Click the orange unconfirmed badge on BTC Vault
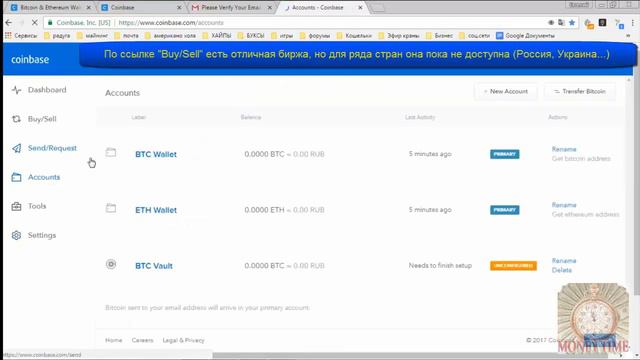640x360 pixels. [513, 265]
